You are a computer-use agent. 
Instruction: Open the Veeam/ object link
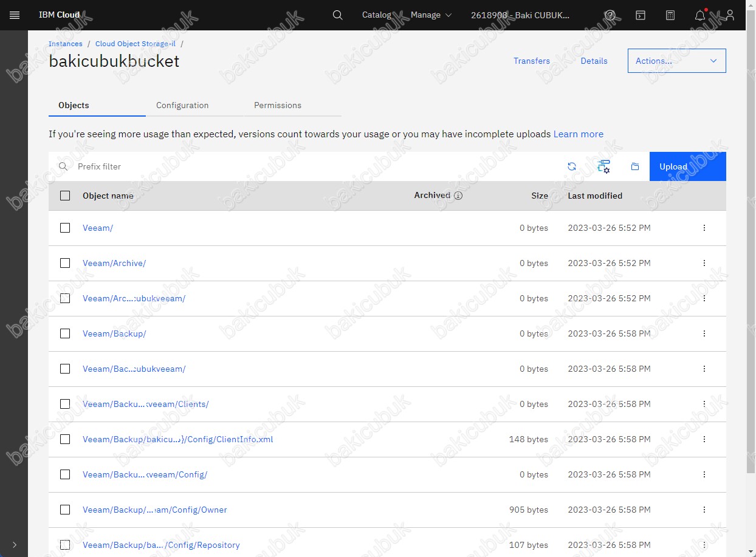pyautogui.click(x=98, y=228)
